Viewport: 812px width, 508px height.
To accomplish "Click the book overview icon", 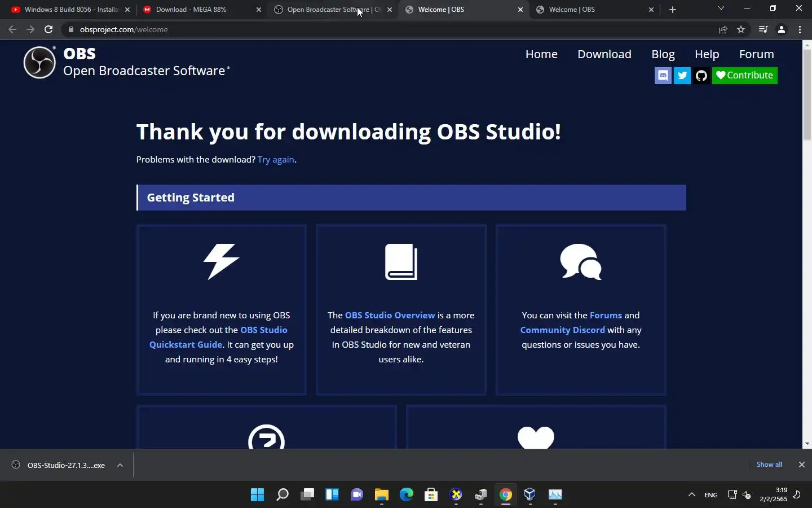I will (401, 262).
